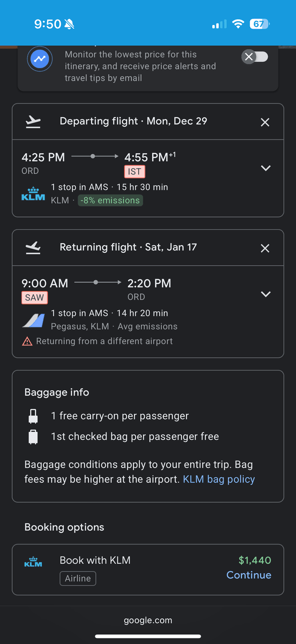Click the departing flight takeoff icon

coord(33,122)
